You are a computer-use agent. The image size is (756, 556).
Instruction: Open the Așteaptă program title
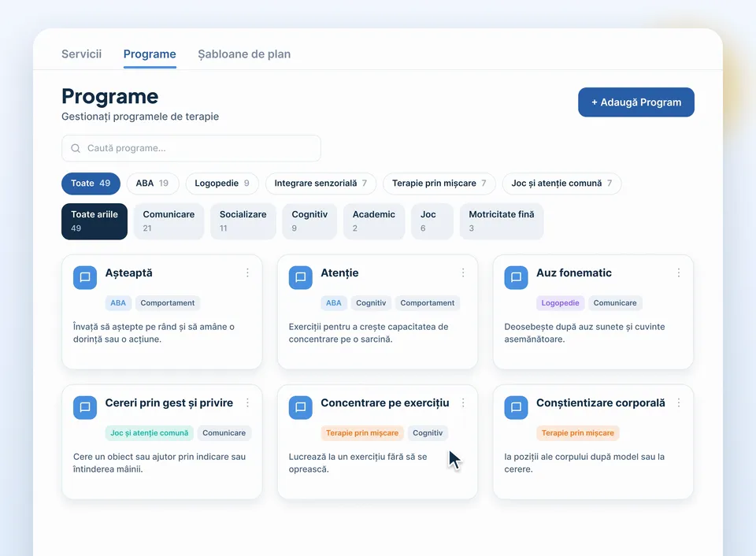[x=128, y=273]
